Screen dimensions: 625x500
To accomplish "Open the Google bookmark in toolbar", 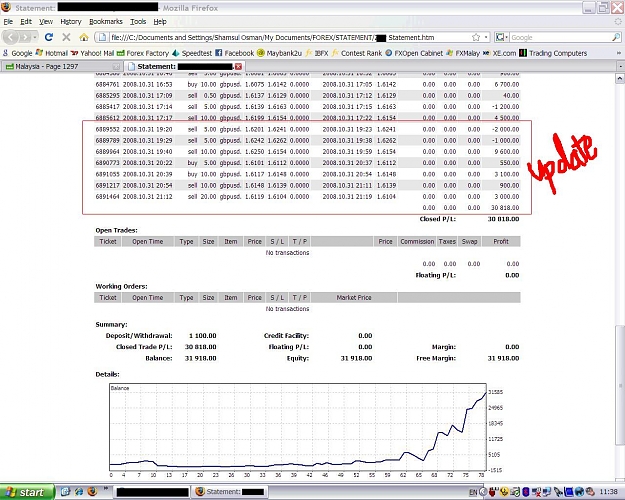I will [17, 53].
